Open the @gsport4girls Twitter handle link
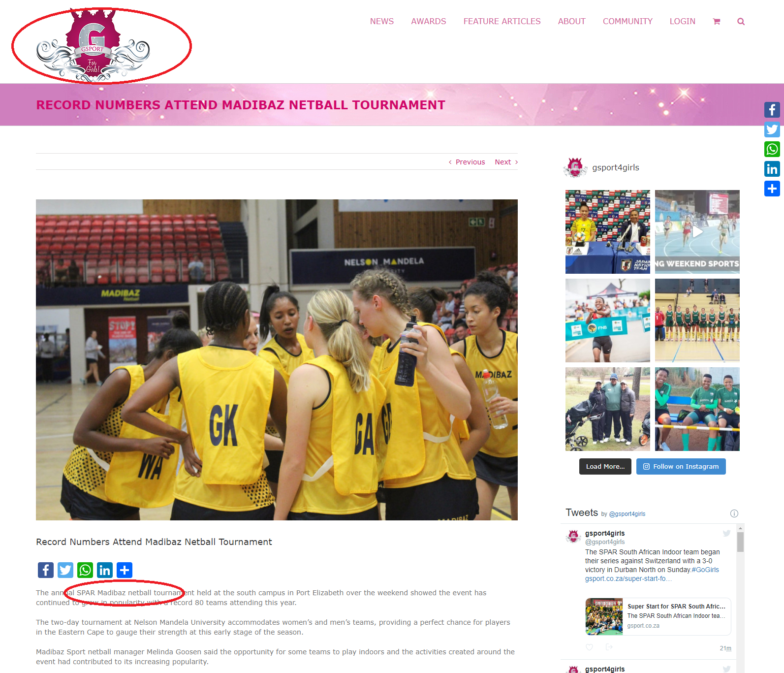 [x=627, y=514]
